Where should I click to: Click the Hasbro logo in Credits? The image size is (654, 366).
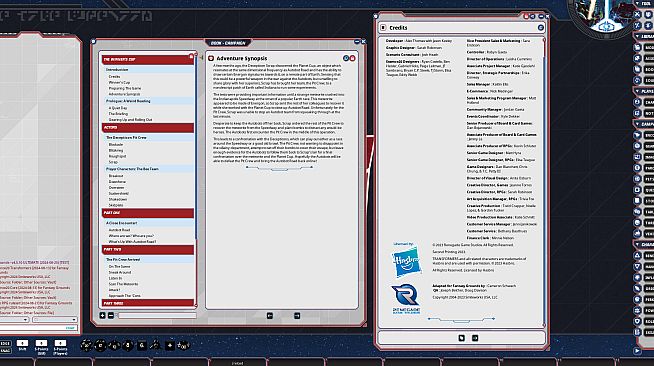click(x=406, y=262)
